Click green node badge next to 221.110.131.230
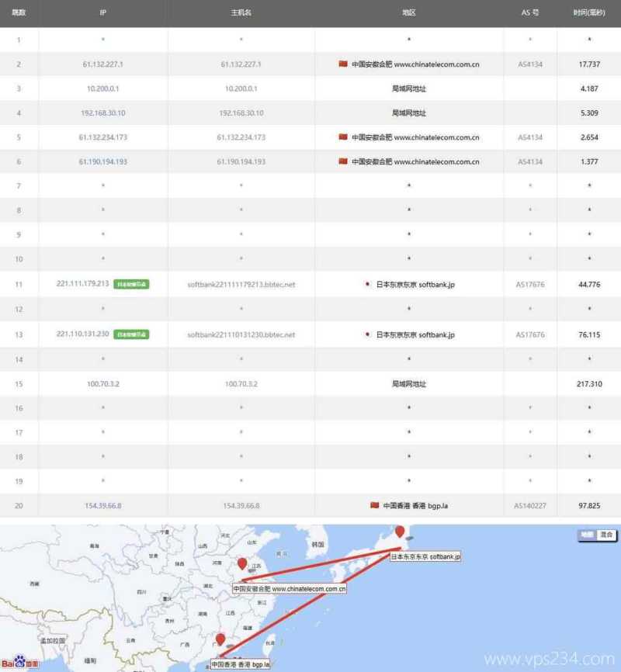The height and width of the screenshot is (672, 621). click(131, 334)
